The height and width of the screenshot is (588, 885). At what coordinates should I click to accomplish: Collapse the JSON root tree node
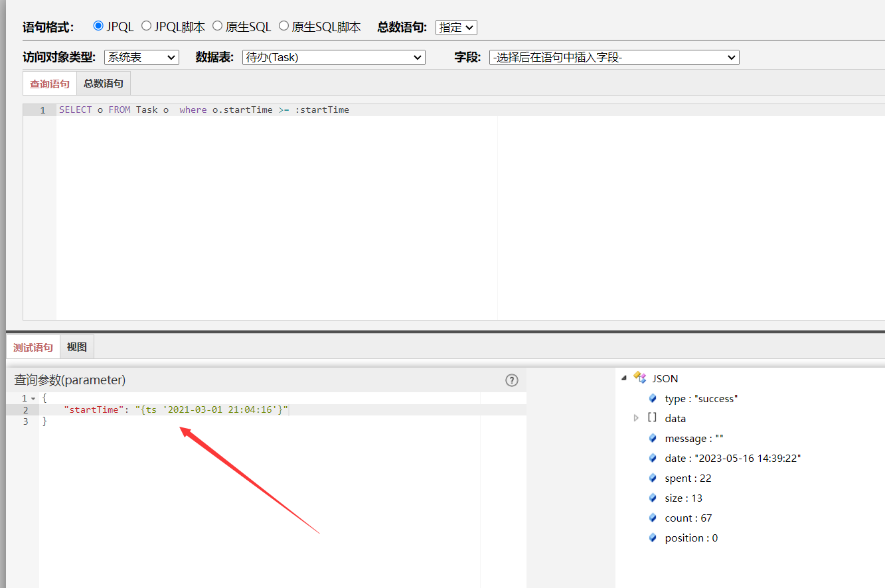click(x=623, y=378)
